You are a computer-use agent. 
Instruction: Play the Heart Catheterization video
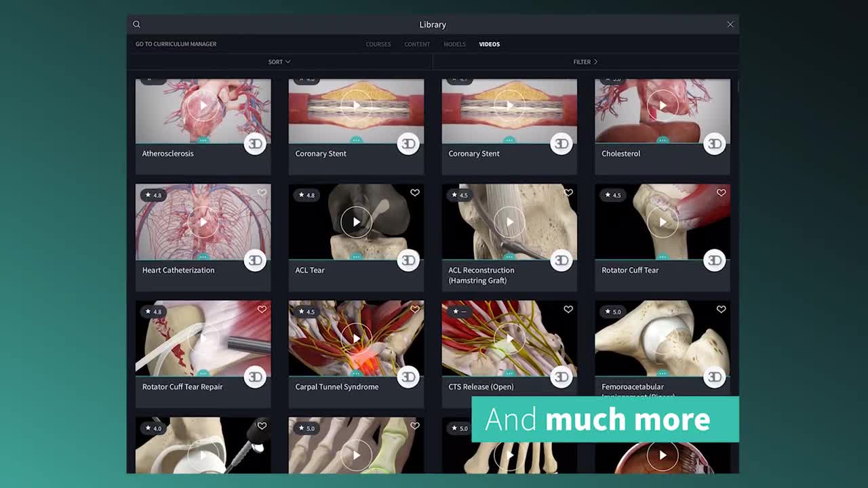pos(203,222)
